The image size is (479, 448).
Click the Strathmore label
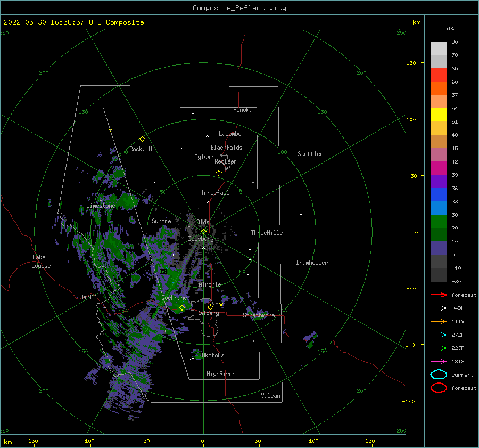tap(259, 315)
